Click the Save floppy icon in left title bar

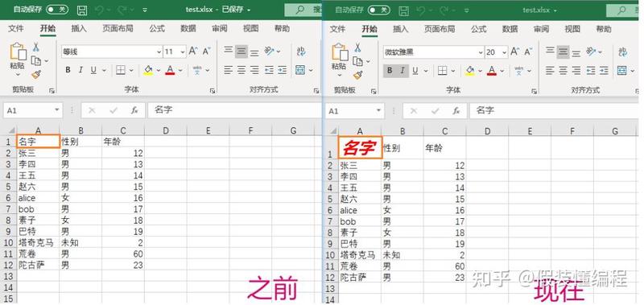point(82,10)
